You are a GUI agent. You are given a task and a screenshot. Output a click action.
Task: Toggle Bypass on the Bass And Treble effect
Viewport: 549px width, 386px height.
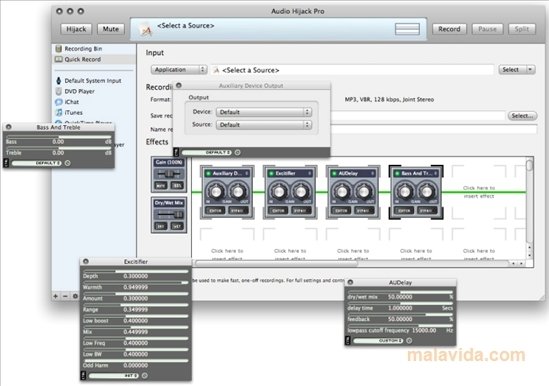coord(428,211)
